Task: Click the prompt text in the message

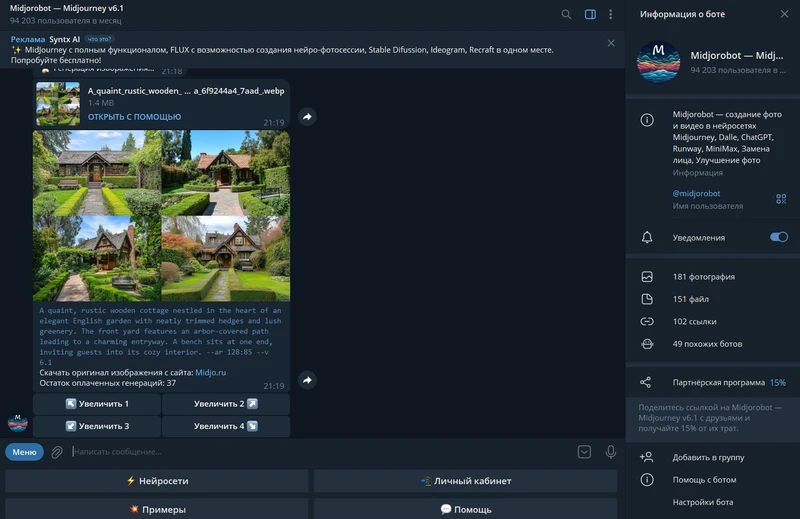Action: (160, 336)
